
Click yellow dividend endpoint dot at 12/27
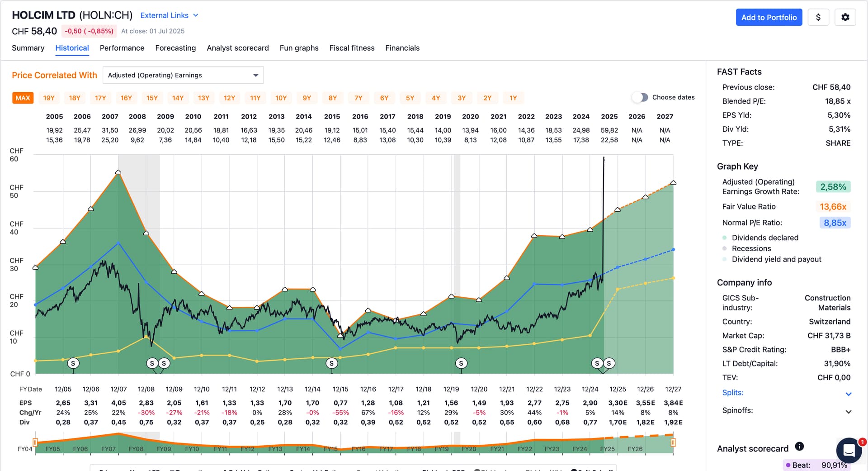pos(673,278)
